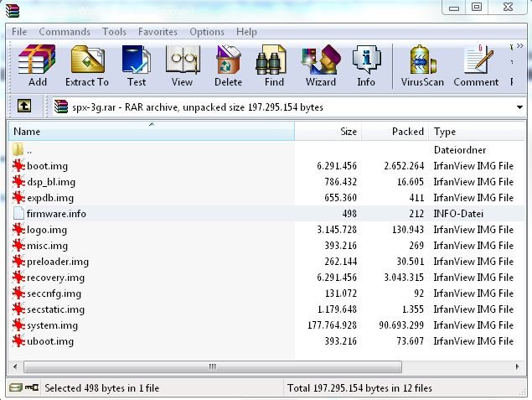Click the type INFO-Datei
This screenshot has width=532, height=400.
click(x=458, y=214)
